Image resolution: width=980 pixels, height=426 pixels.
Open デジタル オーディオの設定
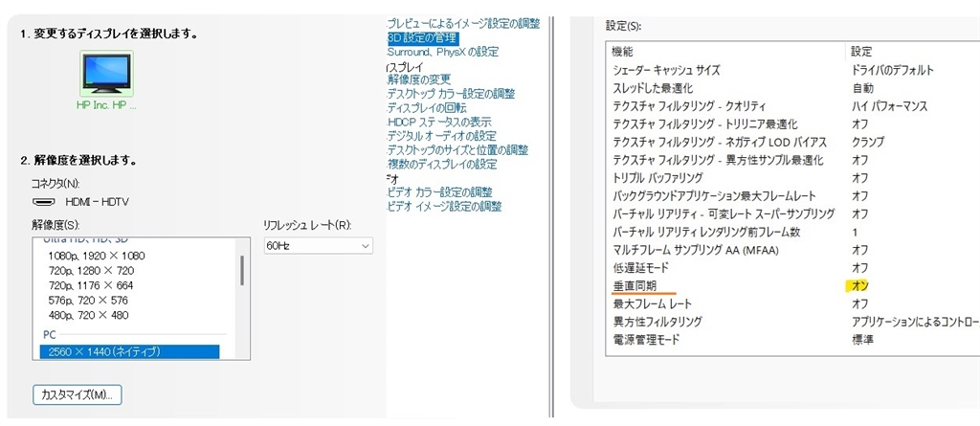click(442, 136)
